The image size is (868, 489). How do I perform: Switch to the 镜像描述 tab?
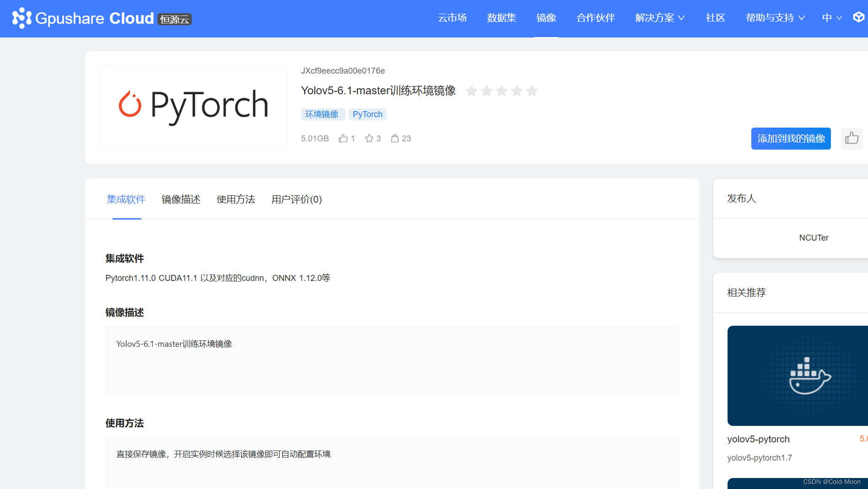click(x=181, y=199)
